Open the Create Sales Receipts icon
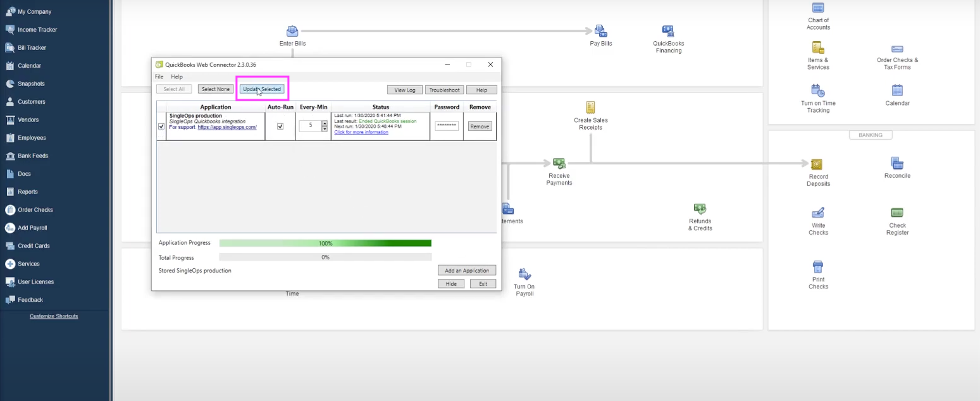Image resolution: width=980 pixels, height=401 pixels. pos(590,108)
